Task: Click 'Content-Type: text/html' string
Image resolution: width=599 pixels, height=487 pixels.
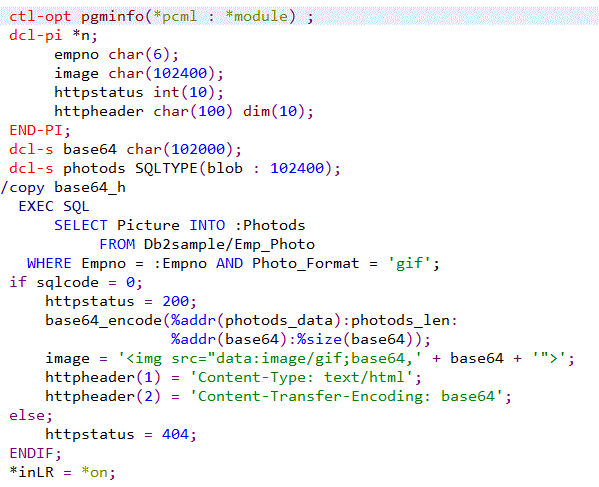Action: click(301, 378)
